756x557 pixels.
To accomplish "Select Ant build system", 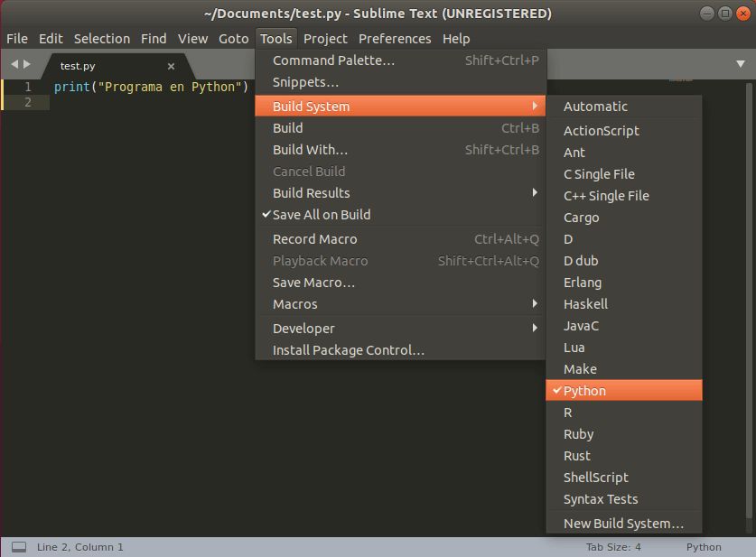I will (x=624, y=153).
